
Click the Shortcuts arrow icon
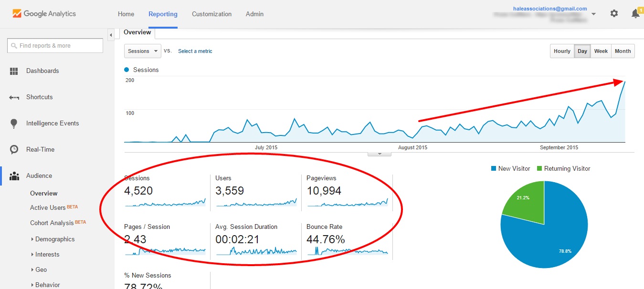pyautogui.click(x=14, y=97)
